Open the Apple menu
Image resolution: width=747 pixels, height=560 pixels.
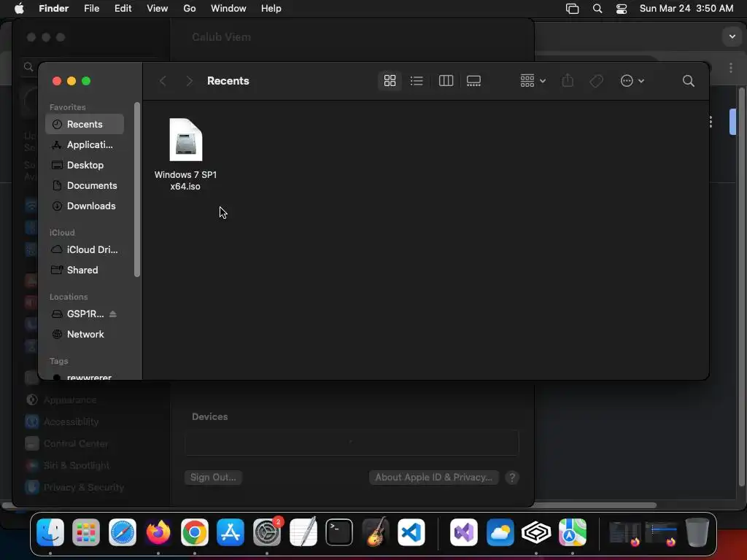pos(19,9)
